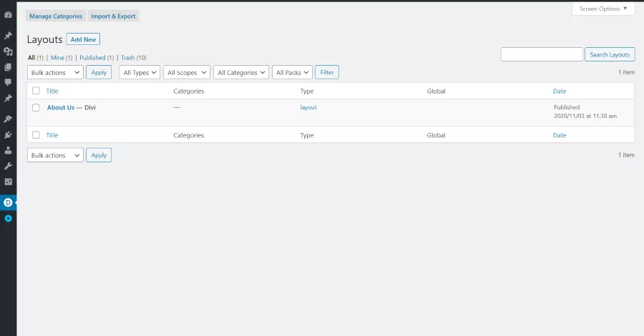Click the Layouts page heading
This screenshot has height=336, width=644.
(45, 39)
